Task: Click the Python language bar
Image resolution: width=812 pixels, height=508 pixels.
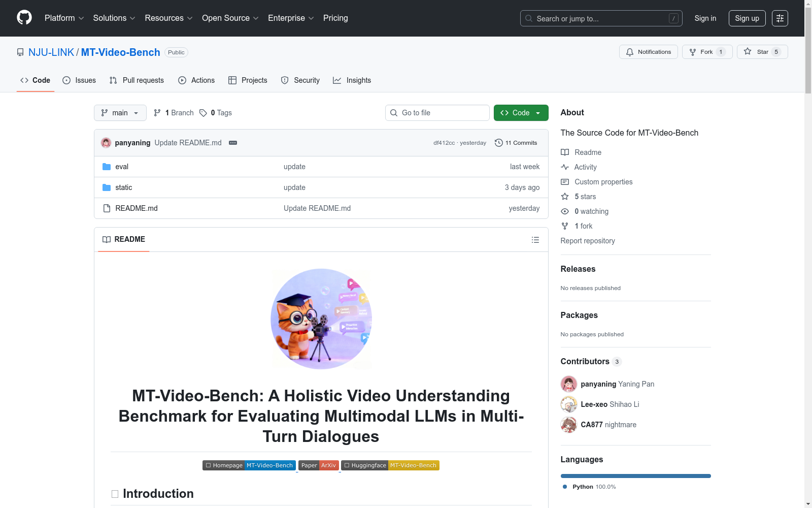Action: [636, 476]
